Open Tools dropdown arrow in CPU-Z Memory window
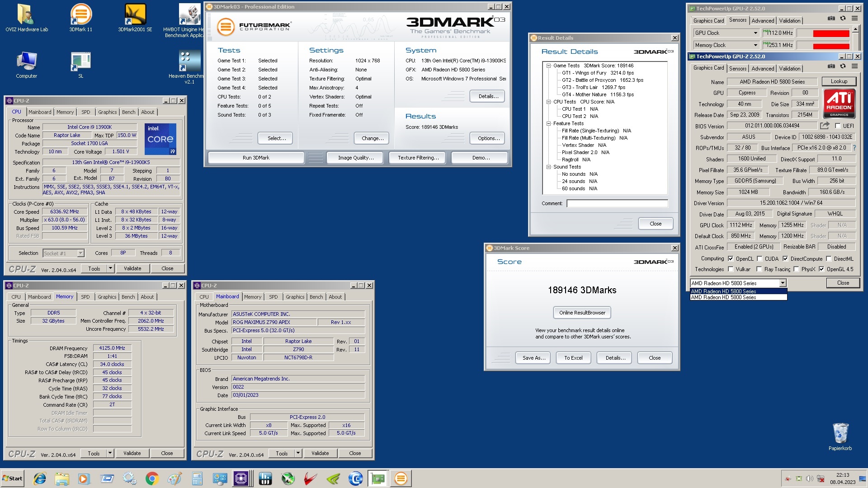Image resolution: width=868 pixels, height=488 pixels. pyautogui.click(x=110, y=453)
